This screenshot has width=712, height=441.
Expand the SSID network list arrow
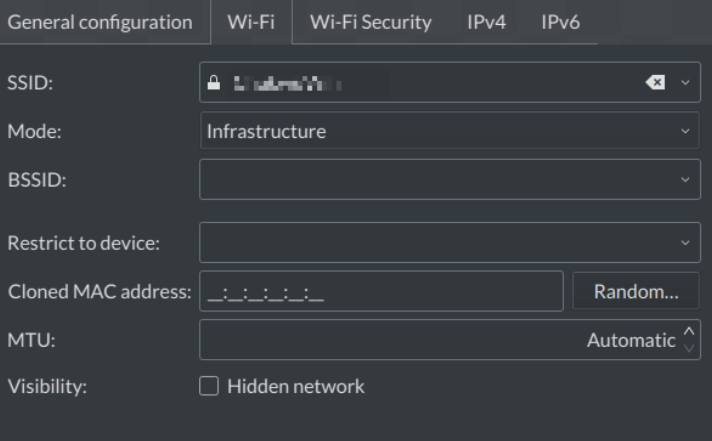click(x=685, y=82)
